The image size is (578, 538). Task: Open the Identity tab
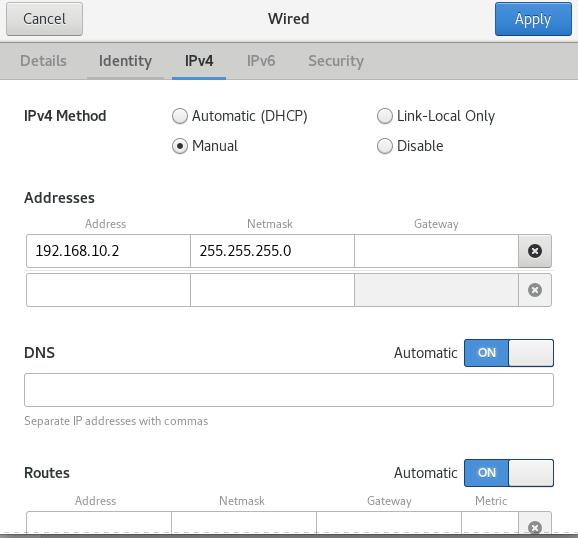(x=125, y=61)
